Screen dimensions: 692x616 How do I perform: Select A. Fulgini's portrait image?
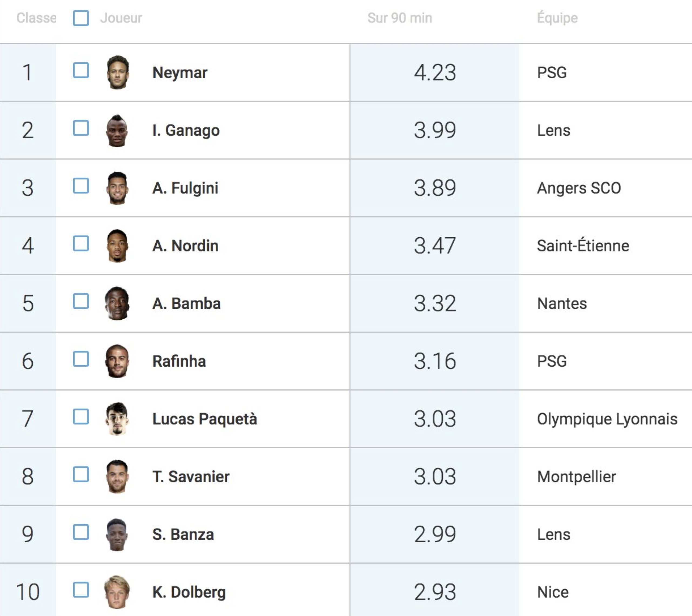point(117,188)
